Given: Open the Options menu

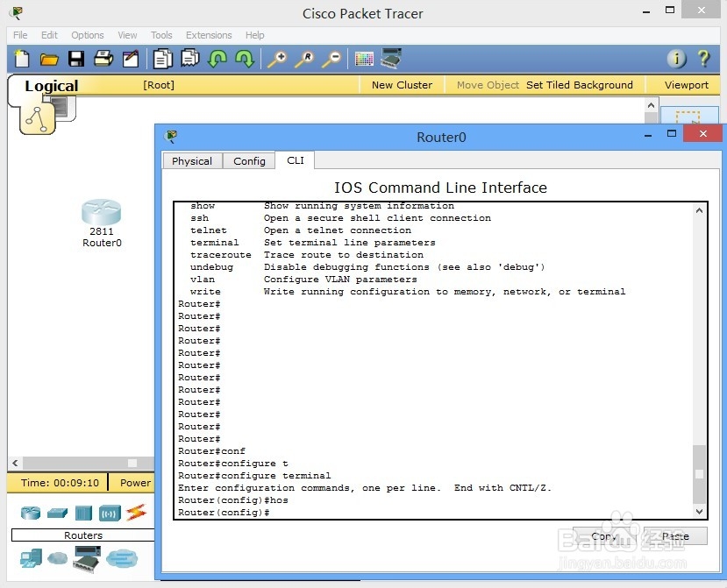Looking at the screenshot, I should [x=87, y=35].
